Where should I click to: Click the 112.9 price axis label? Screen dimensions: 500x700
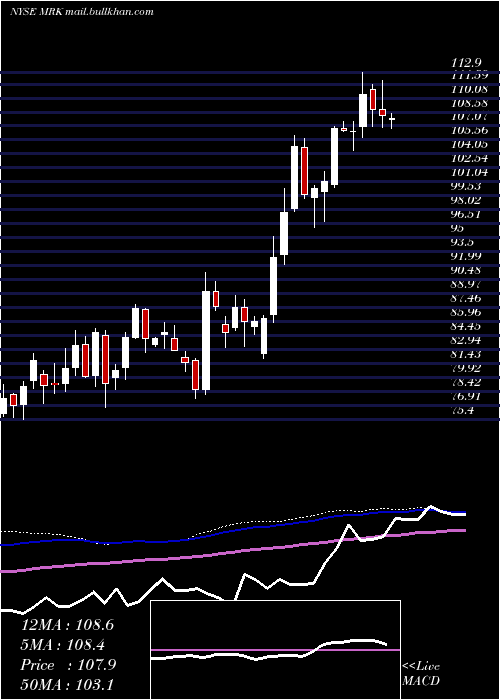(x=467, y=62)
